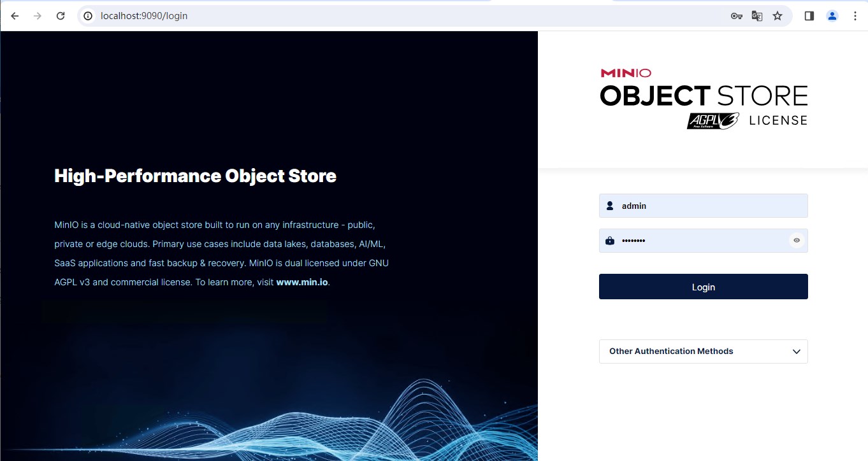Translate this page icon

[757, 16]
